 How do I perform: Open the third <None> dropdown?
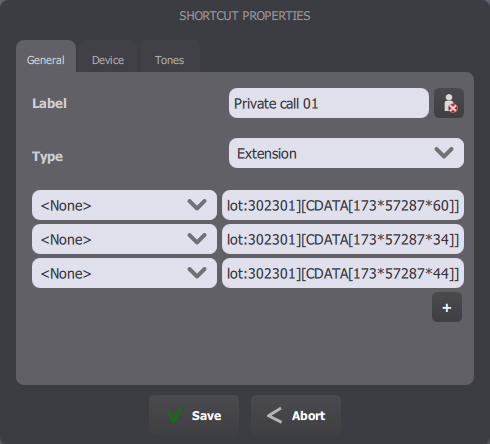(x=124, y=273)
